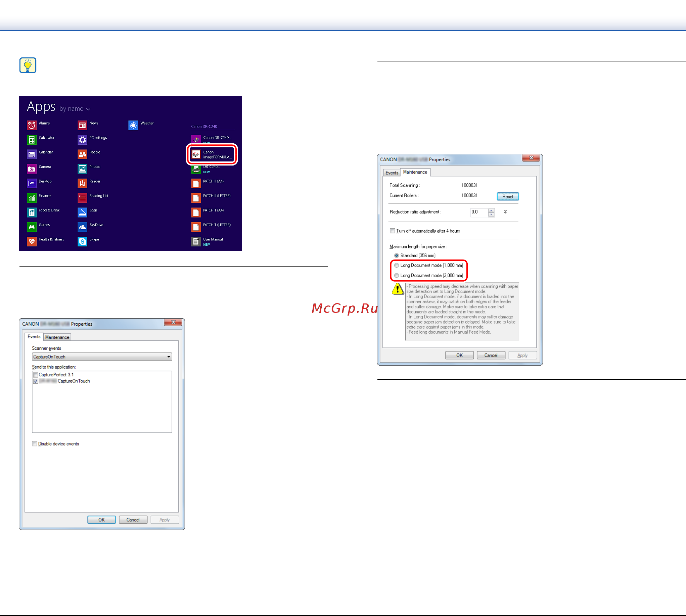This screenshot has height=616, width=686.
Task: Open PATCH T (A4) document icon
Action: (x=196, y=212)
